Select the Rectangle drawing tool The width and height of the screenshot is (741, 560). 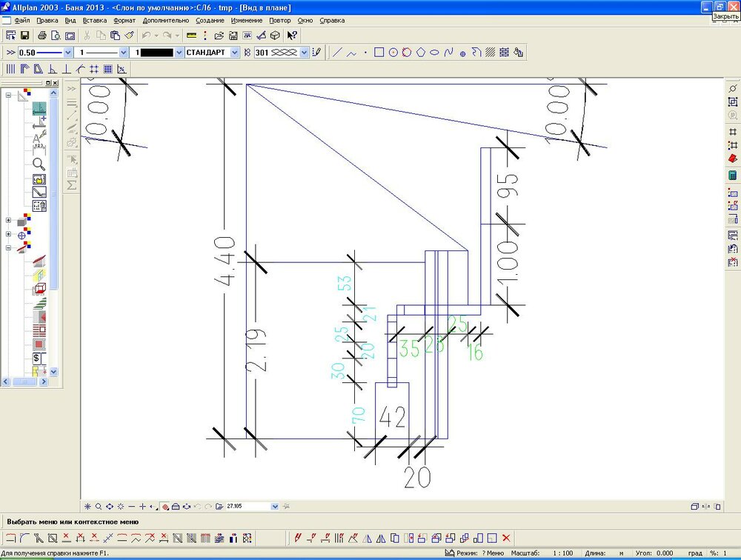coord(379,53)
